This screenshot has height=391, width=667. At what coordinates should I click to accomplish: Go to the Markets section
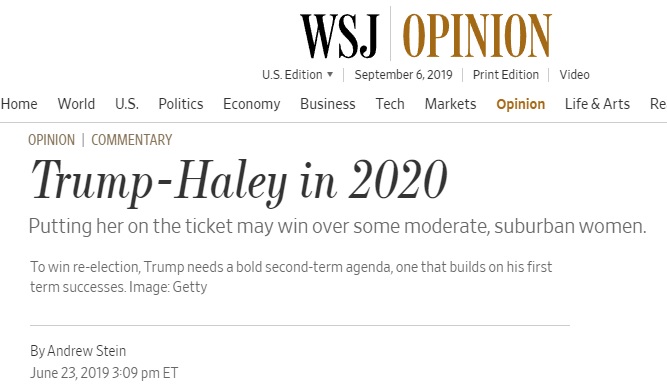click(x=450, y=104)
